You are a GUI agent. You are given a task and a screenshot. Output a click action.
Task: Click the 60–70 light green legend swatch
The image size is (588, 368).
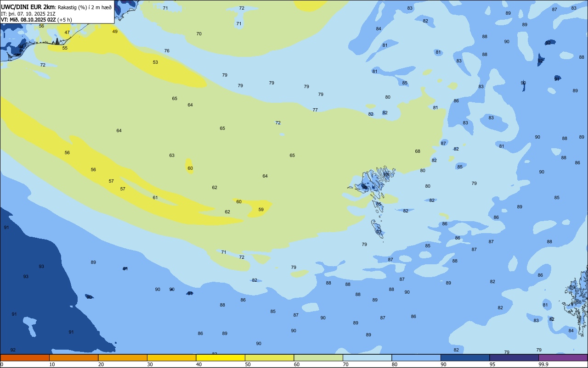318,357
